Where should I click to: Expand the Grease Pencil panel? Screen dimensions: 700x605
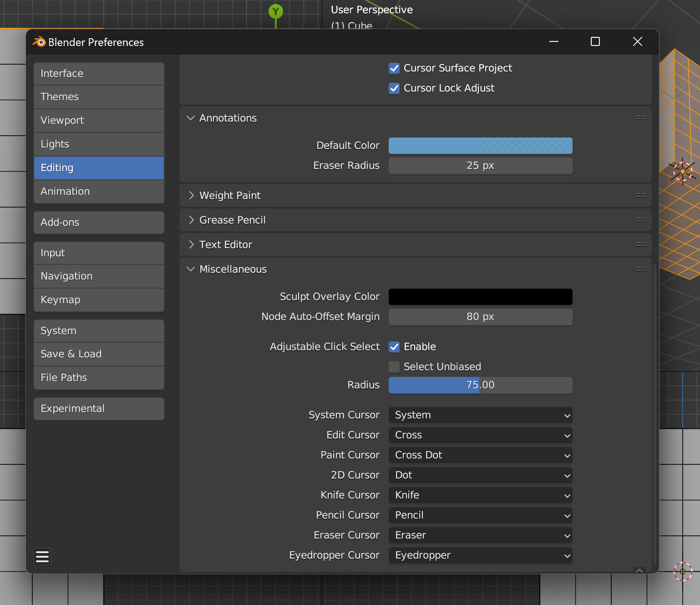tap(191, 220)
